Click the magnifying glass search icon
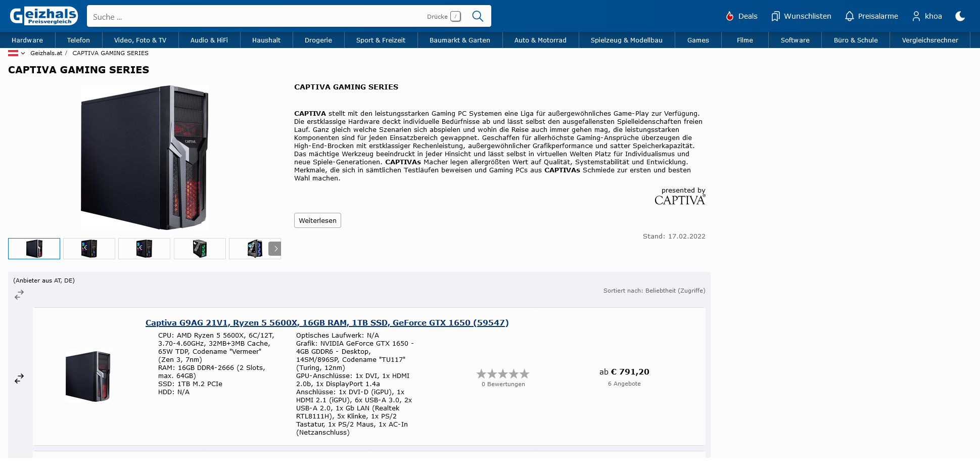 point(477,16)
